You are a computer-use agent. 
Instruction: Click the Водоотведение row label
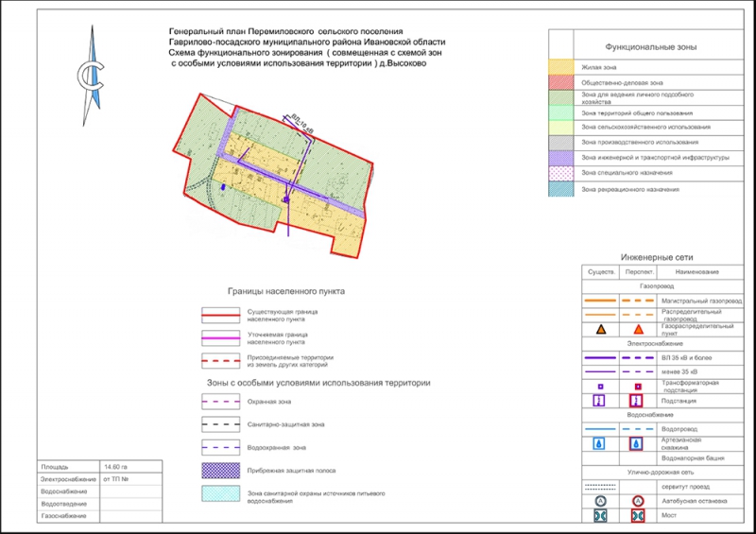point(63,504)
